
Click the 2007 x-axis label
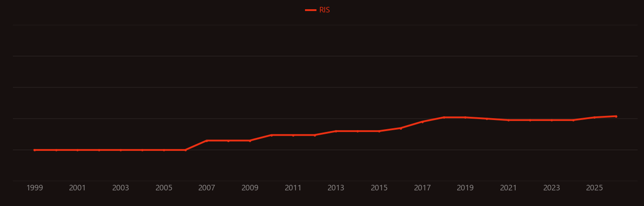coord(207,188)
